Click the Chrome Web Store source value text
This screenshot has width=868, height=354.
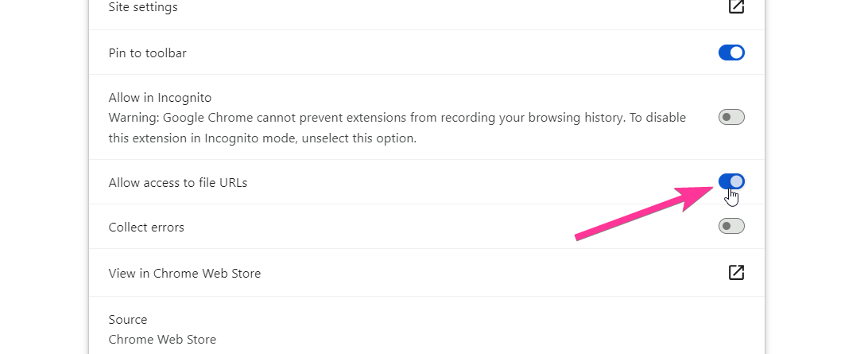[162, 339]
